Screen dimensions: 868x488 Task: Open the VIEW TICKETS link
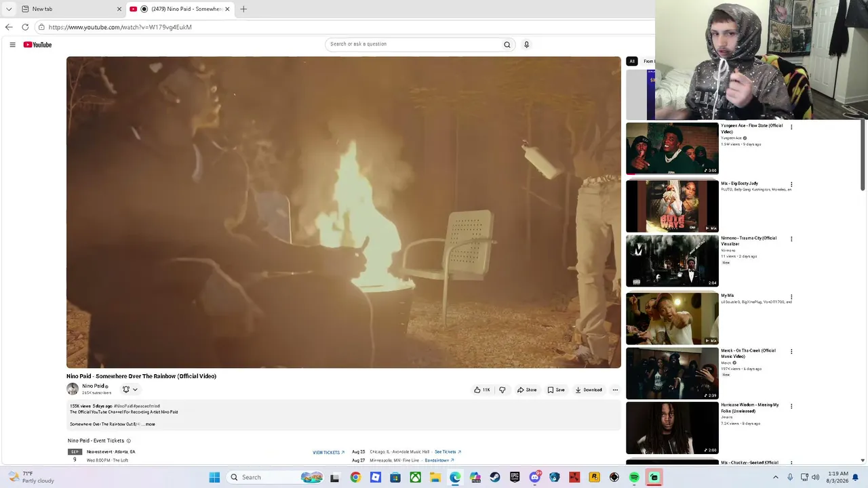[329, 452]
